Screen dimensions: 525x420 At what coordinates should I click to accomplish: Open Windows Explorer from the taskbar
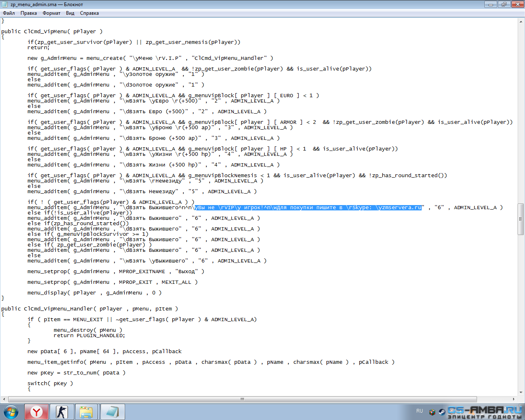(86, 412)
